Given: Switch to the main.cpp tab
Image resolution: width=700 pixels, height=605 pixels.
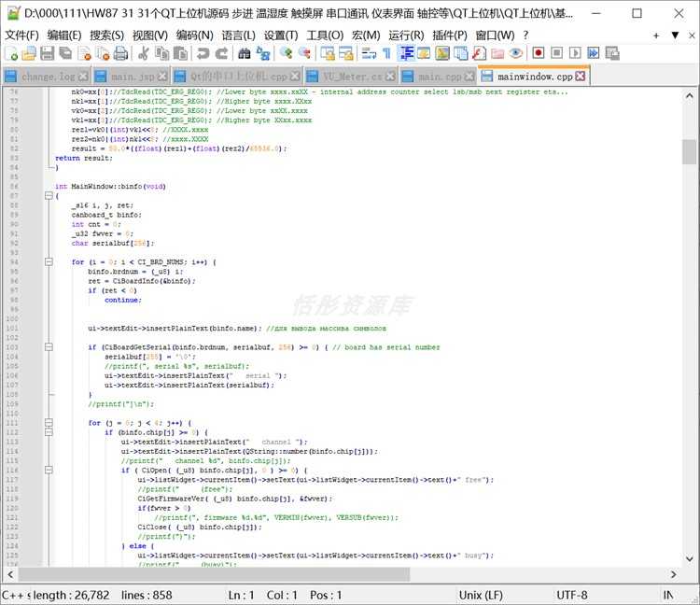Looking at the screenshot, I should (x=438, y=77).
